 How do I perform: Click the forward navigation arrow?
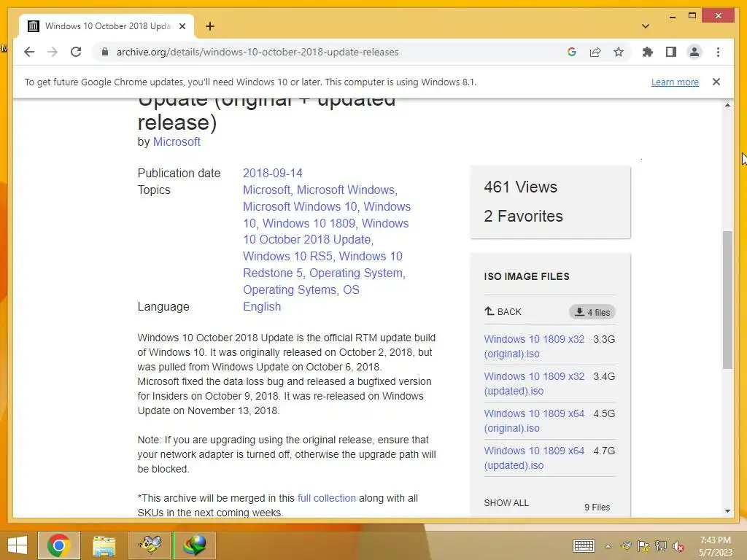click(x=53, y=52)
